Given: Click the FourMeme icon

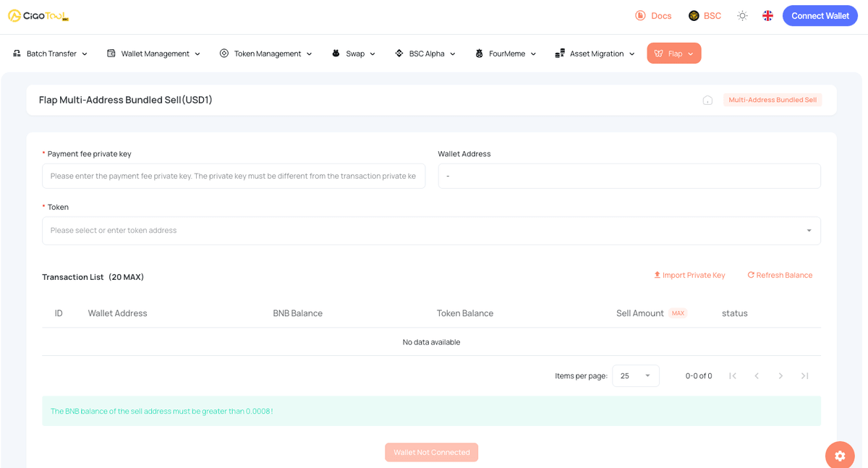Looking at the screenshot, I should pyautogui.click(x=479, y=54).
